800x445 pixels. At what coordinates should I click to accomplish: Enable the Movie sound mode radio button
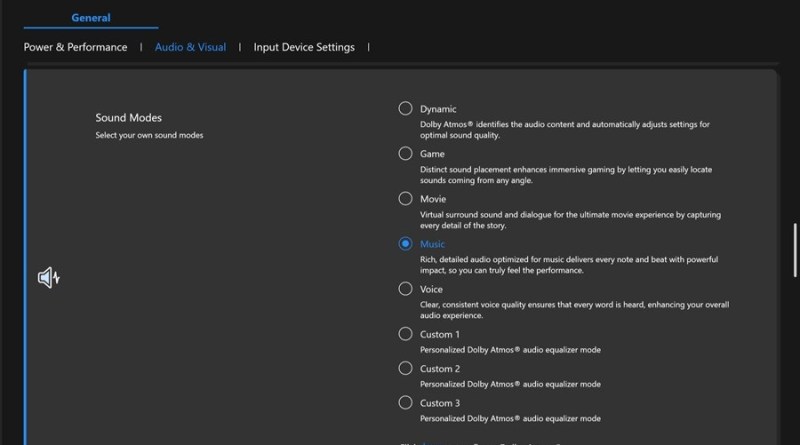pos(405,199)
